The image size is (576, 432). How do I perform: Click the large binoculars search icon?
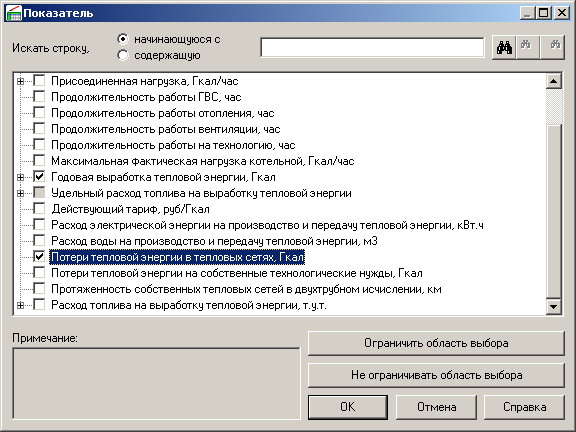(x=504, y=47)
